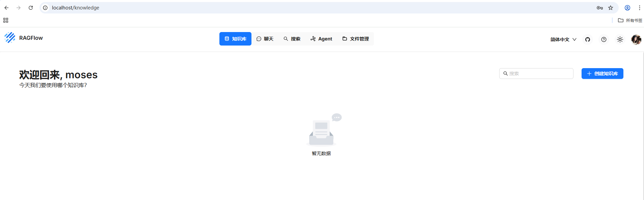
Task: Focus the knowledge base 搜索 input field
Action: point(536,74)
